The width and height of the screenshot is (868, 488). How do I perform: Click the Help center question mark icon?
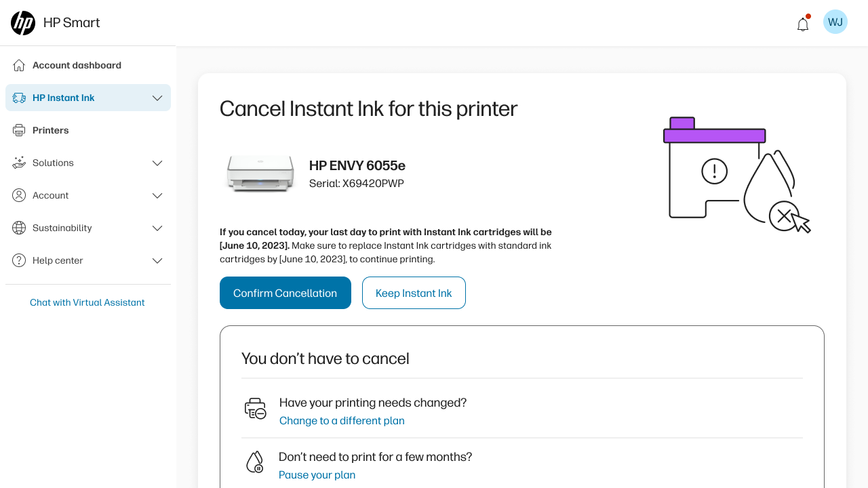[x=19, y=260]
